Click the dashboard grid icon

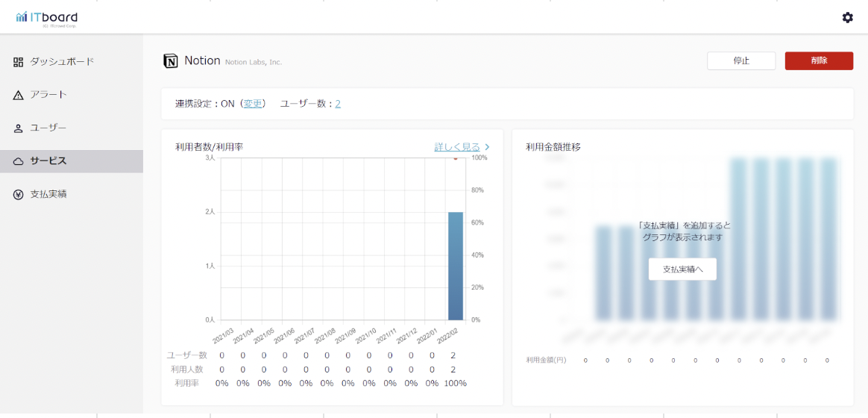[19, 62]
